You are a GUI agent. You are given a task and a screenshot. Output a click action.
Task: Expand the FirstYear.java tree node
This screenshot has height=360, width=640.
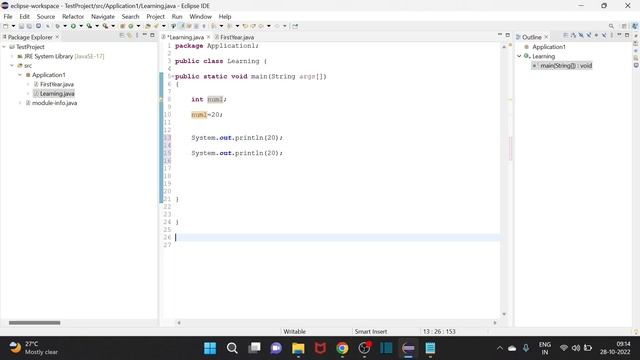pyautogui.click(x=28, y=84)
